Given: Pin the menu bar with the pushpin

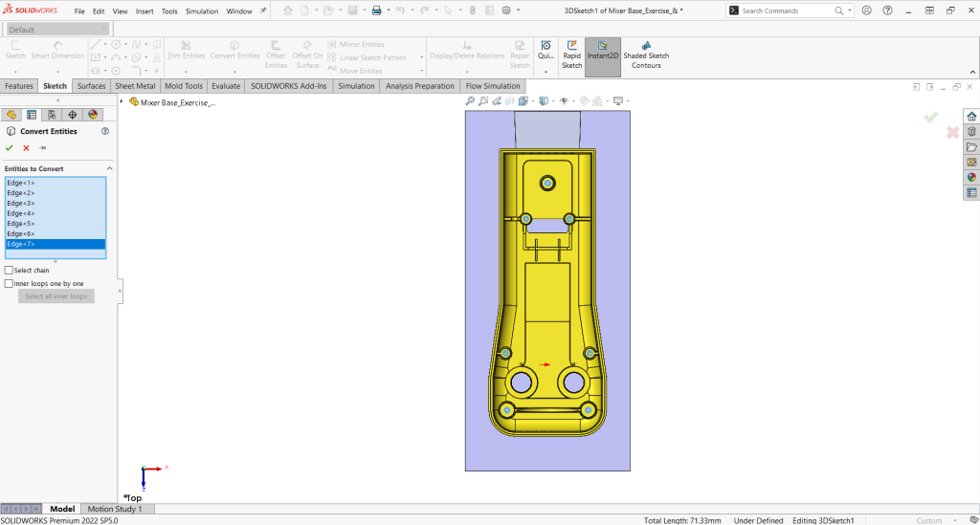Looking at the screenshot, I should point(263,11).
